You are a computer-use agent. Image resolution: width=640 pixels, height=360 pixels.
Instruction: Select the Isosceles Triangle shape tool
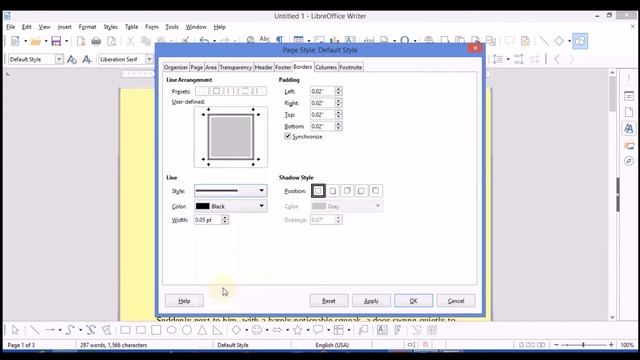pos(202,330)
